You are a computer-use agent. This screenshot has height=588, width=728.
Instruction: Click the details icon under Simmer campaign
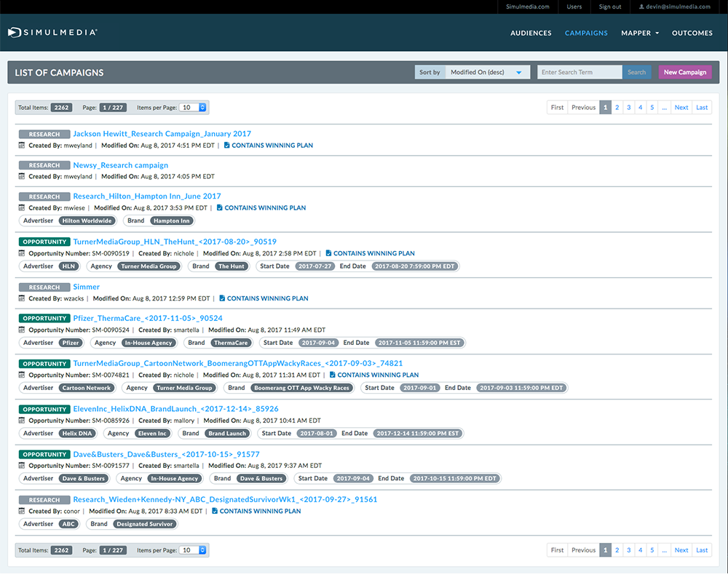click(21, 298)
